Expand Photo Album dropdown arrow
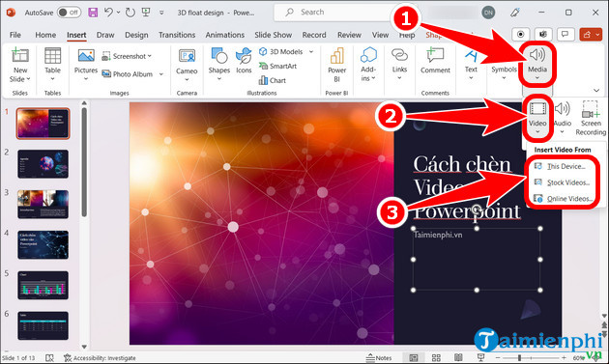 161,73
